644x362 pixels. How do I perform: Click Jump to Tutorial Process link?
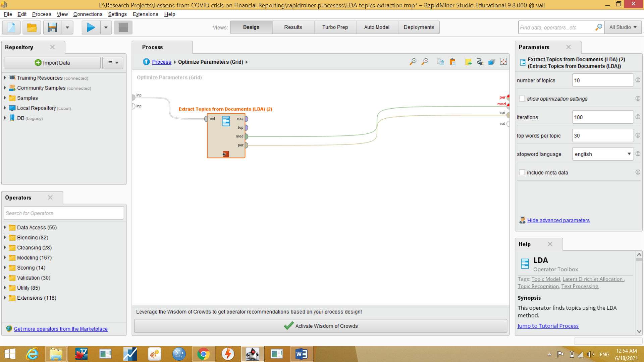[x=548, y=326]
